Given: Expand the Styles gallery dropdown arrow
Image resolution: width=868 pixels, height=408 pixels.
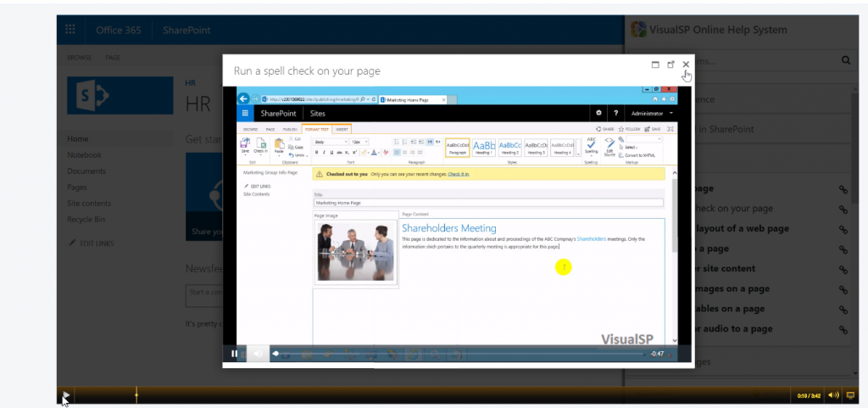Looking at the screenshot, I should 578,148.
